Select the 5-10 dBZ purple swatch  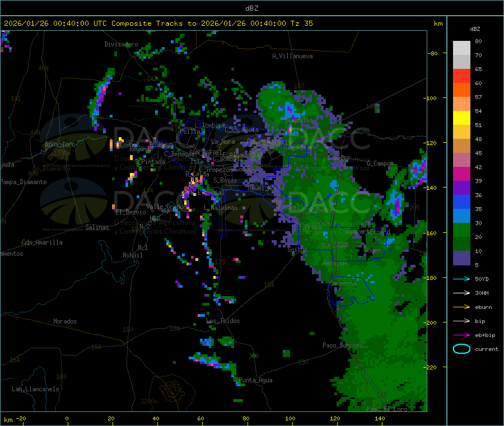click(x=461, y=258)
